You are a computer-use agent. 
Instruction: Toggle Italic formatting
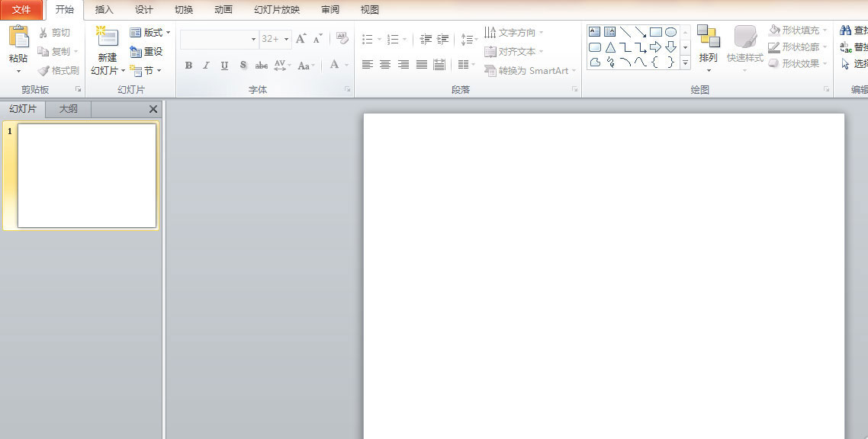206,66
